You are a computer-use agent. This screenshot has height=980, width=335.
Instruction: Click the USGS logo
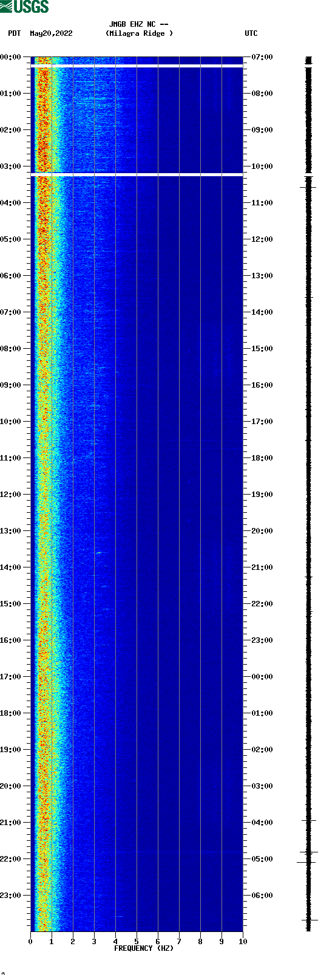[x=24, y=7]
